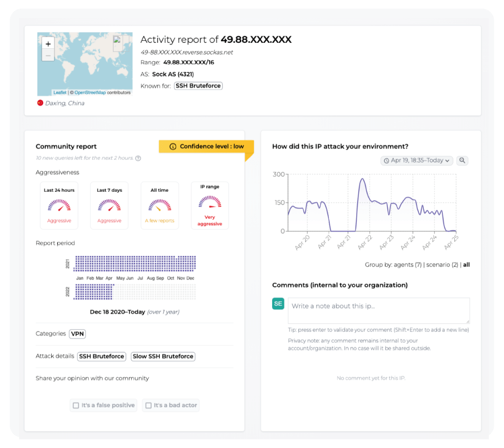Select the all grouping option

pyautogui.click(x=466, y=265)
